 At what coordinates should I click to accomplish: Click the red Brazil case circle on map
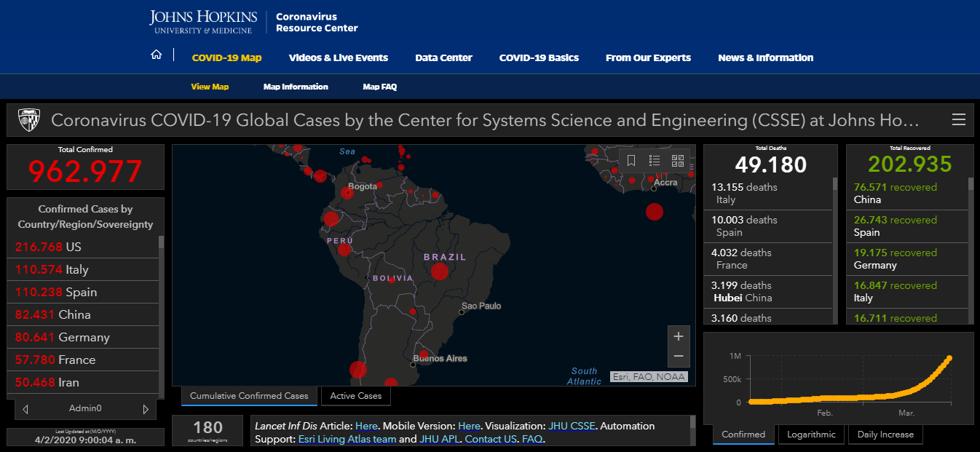pos(439,271)
